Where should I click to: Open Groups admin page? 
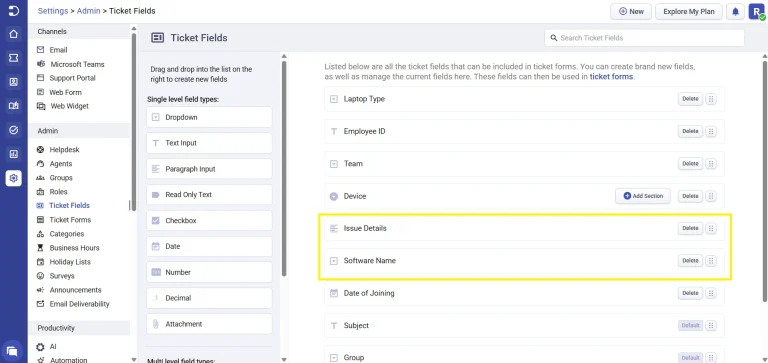tap(61, 178)
